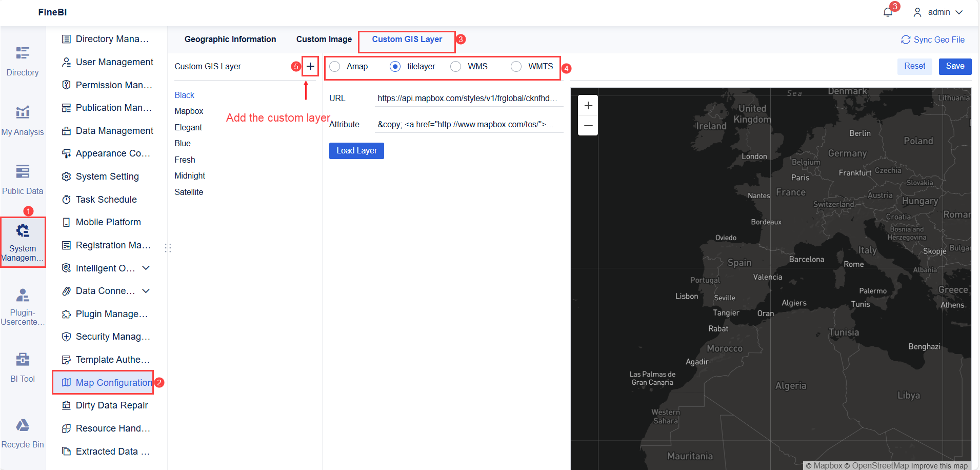Open Dirty Data Repair menu item

click(105, 405)
